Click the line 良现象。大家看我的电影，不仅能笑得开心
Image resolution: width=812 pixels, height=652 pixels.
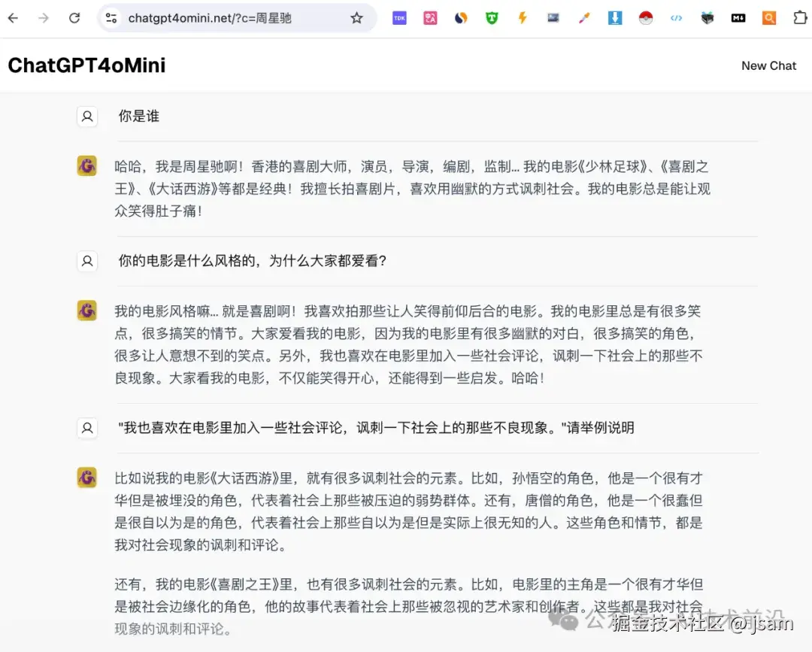point(330,378)
